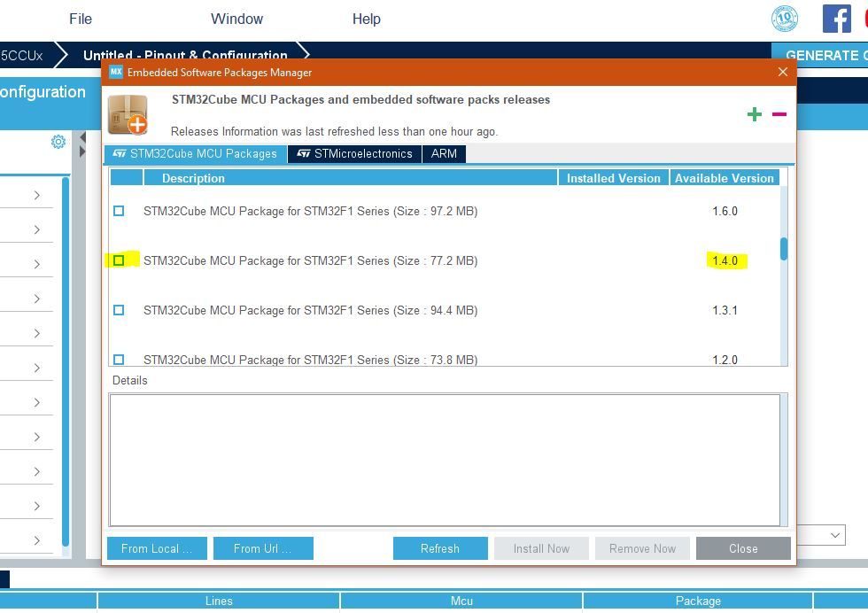
Task: Select the row text with size 73.8 MB
Action: [x=311, y=360]
